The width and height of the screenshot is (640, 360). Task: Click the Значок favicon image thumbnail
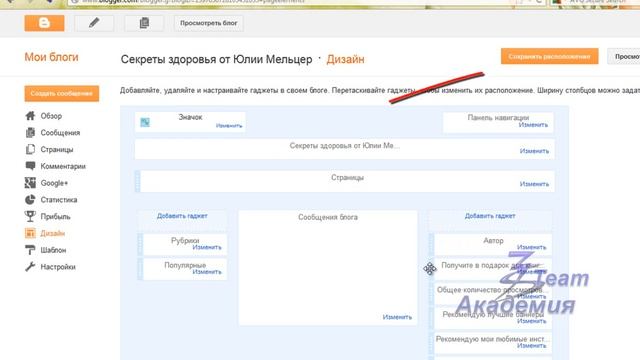click(x=145, y=122)
